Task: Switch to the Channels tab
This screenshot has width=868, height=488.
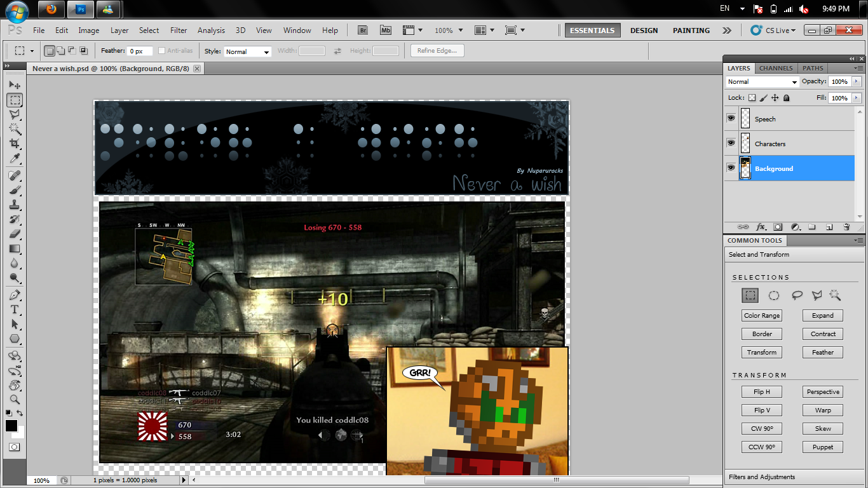Action: click(776, 68)
